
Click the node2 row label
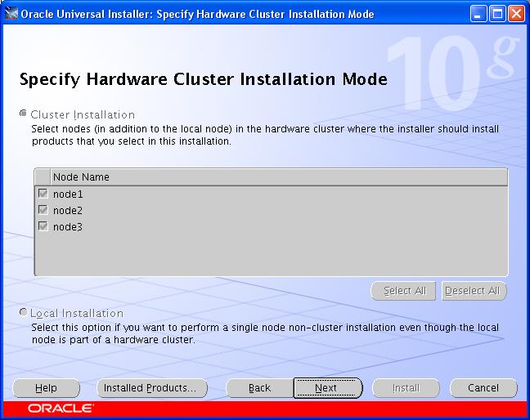68,210
